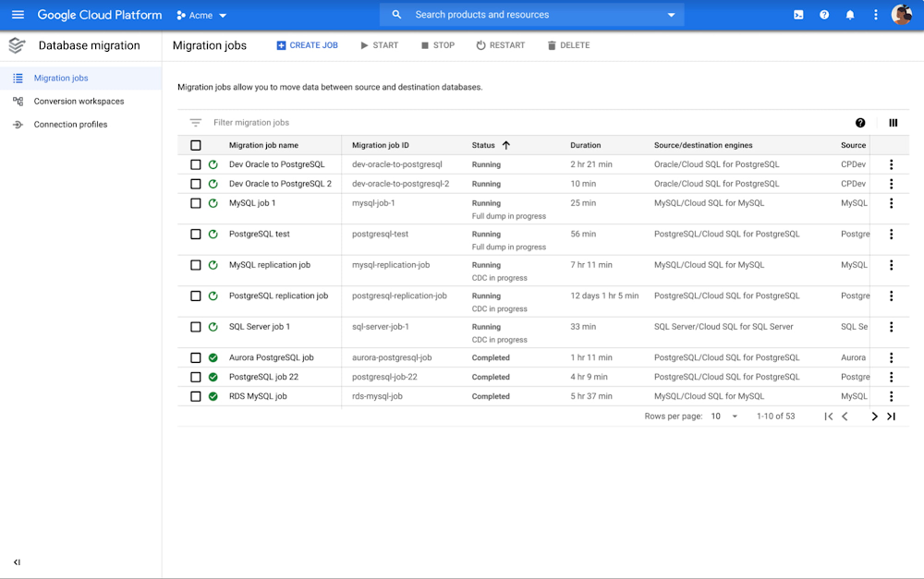This screenshot has width=924, height=579.
Task: Jump to last page of results
Action: 891,416
